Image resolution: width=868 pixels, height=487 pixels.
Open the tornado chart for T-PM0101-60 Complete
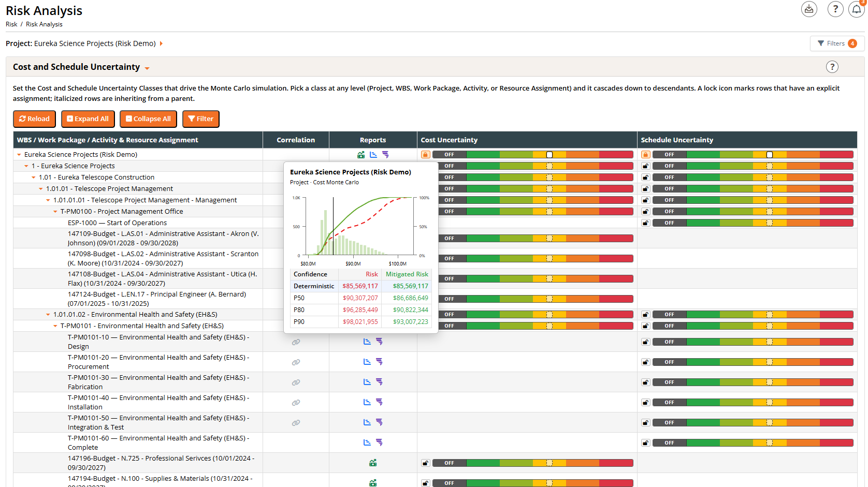pos(380,442)
